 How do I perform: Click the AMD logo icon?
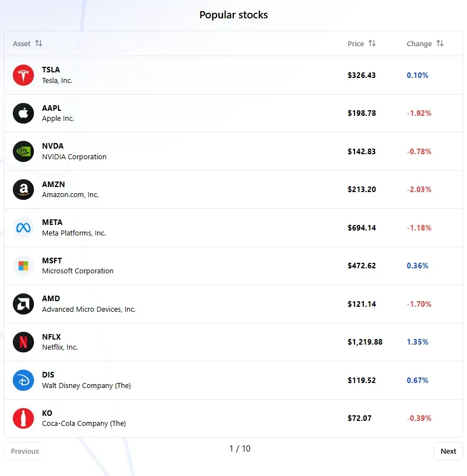coord(23,304)
